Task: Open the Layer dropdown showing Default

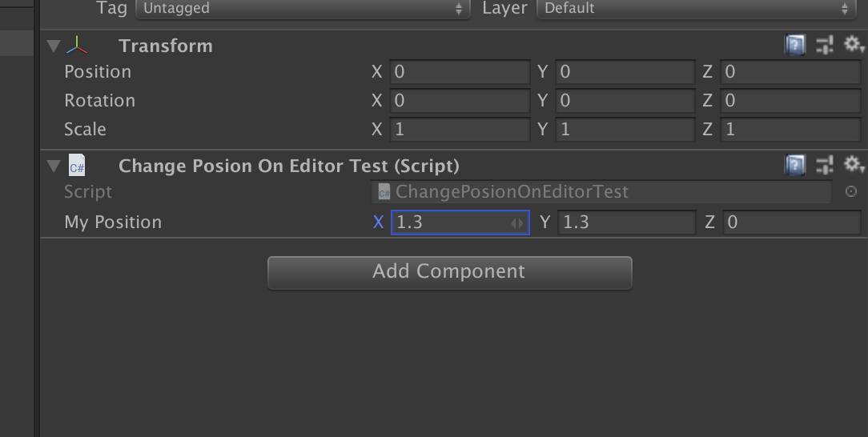Action: point(697,8)
